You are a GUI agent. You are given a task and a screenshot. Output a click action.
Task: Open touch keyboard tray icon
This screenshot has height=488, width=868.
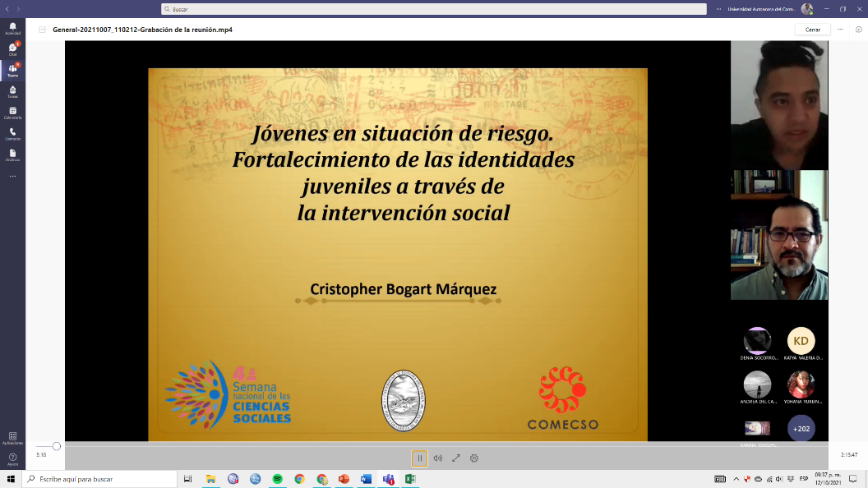[x=720, y=479]
